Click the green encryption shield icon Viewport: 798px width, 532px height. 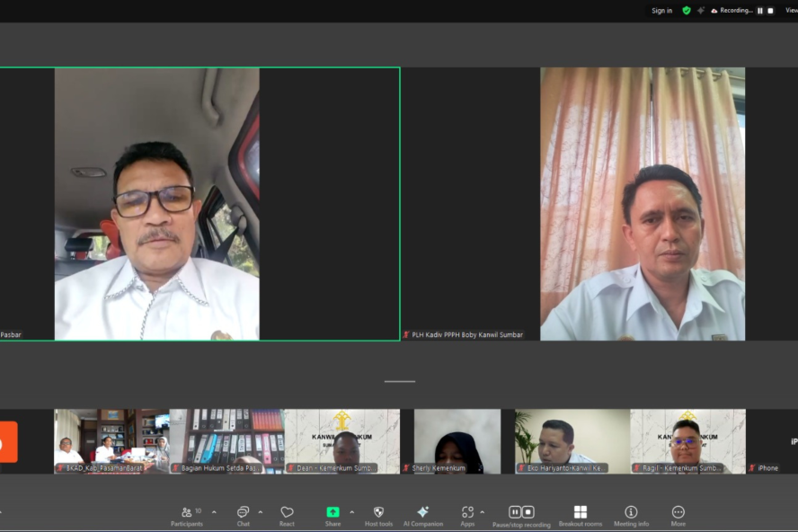pos(687,11)
